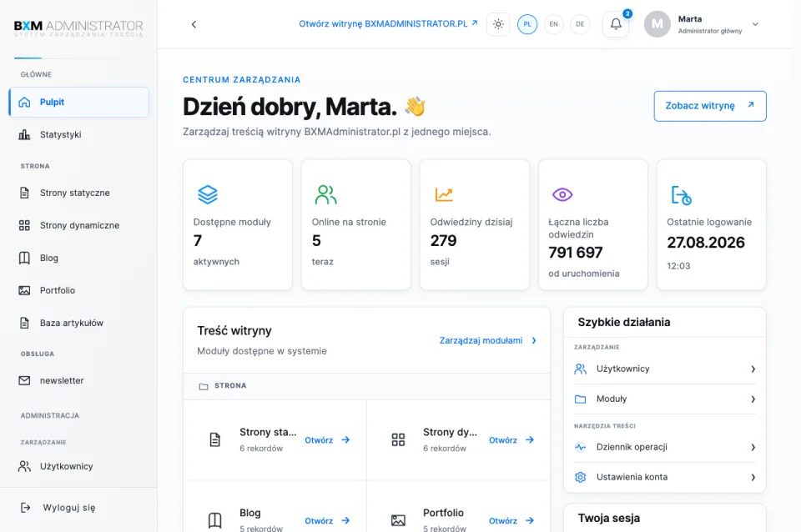Click arrow beside Strony dy... Otwórz

(x=530, y=439)
